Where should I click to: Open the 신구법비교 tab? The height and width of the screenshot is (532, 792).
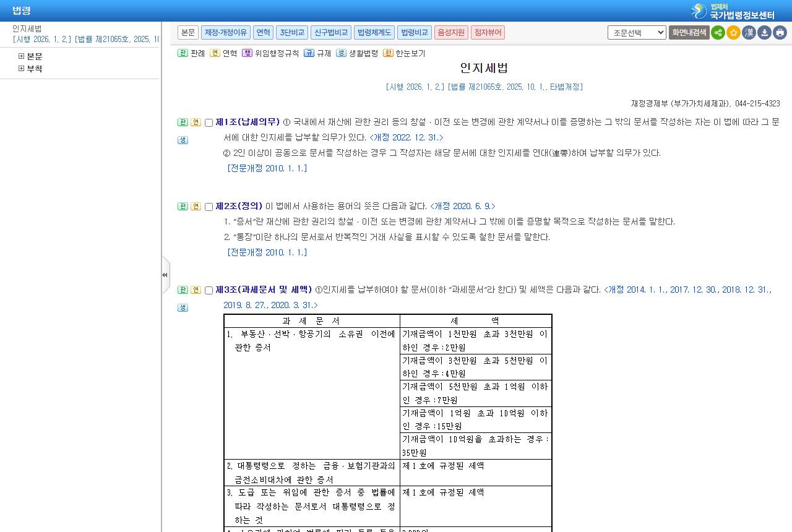(331, 32)
